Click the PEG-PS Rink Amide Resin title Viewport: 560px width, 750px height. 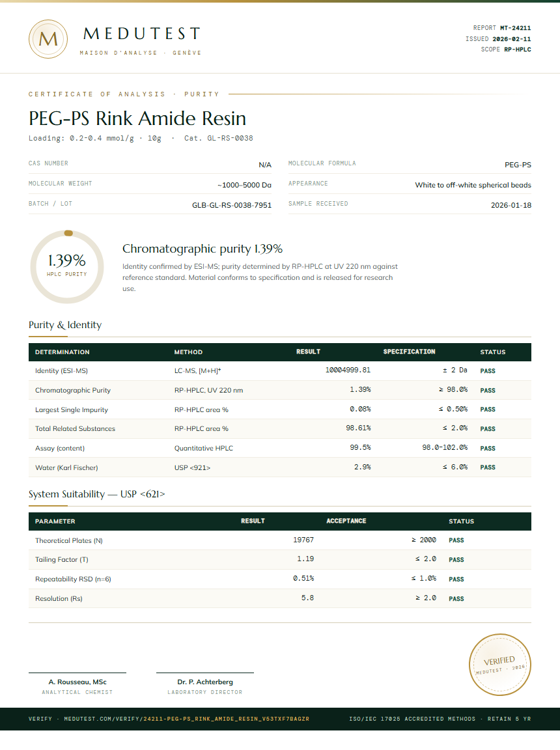[137, 118]
